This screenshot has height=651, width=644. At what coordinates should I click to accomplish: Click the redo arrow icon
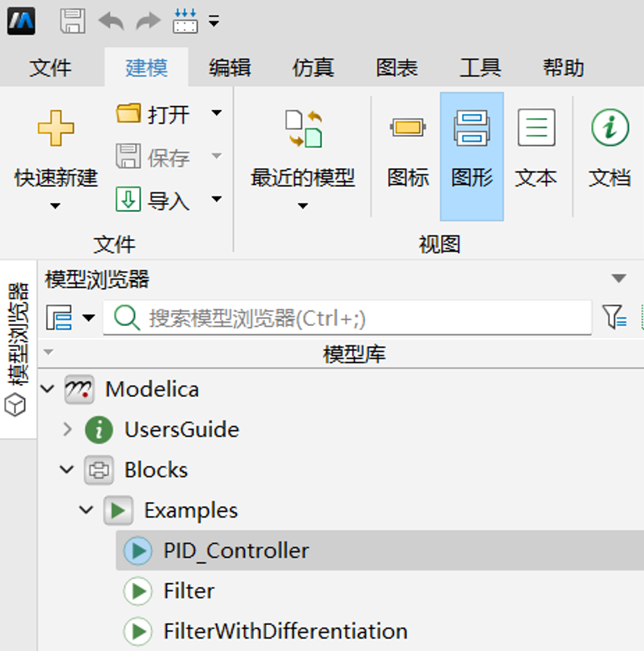click(148, 22)
